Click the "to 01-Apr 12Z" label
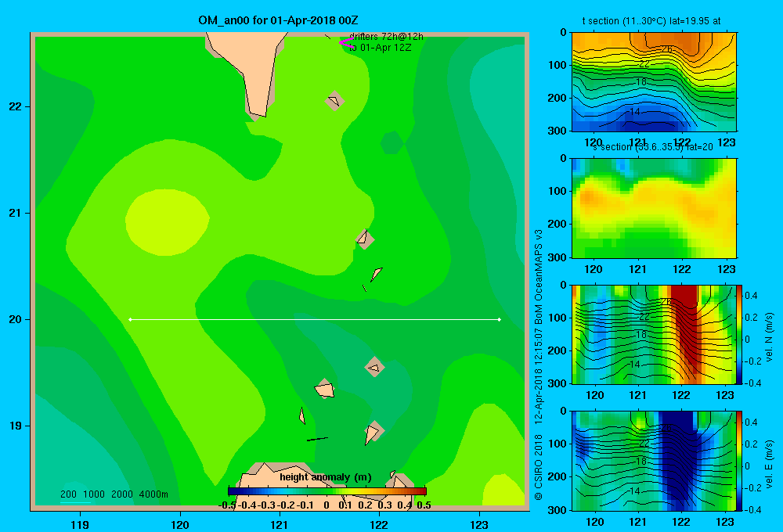This screenshot has width=783, height=532. click(381, 48)
